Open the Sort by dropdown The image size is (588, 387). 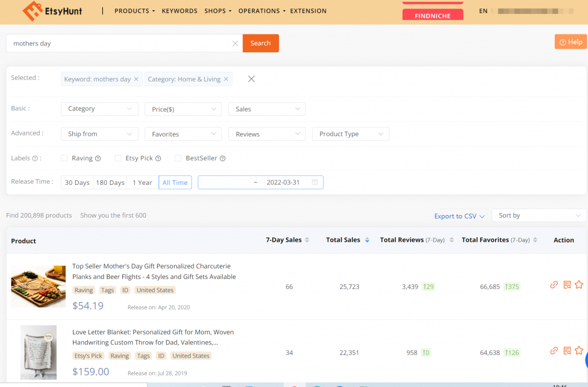coord(539,215)
